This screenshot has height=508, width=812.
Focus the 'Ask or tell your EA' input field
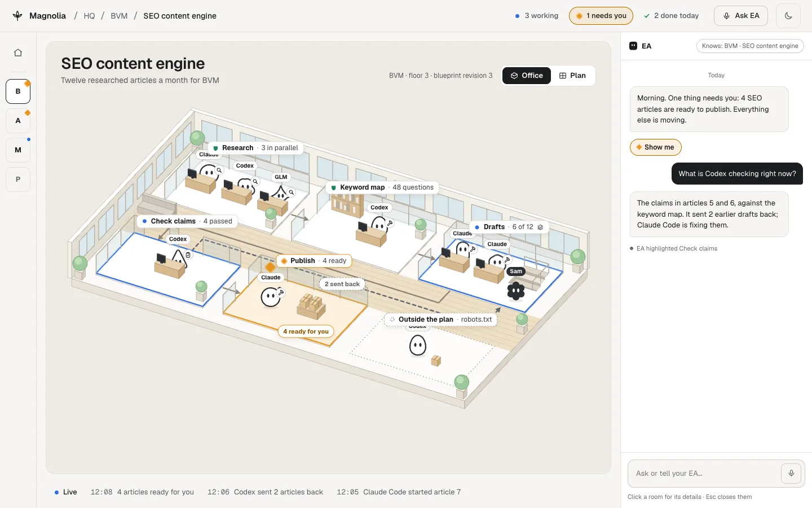point(705,474)
